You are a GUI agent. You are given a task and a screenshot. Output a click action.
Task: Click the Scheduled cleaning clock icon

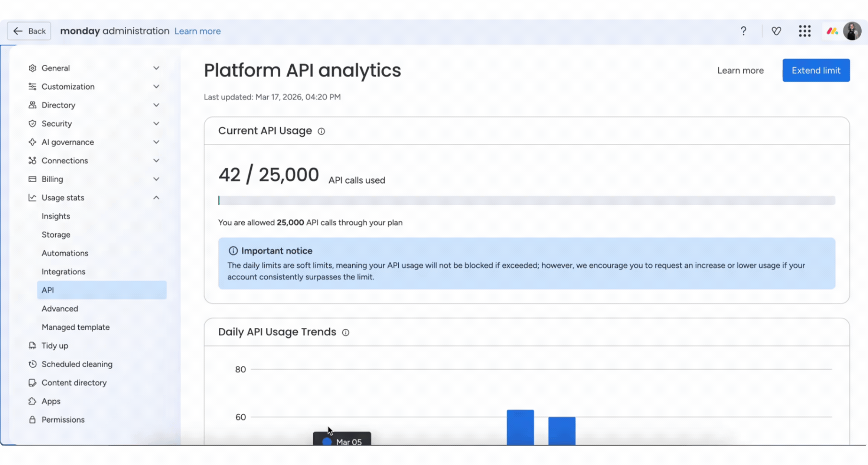(x=32, y=364)
